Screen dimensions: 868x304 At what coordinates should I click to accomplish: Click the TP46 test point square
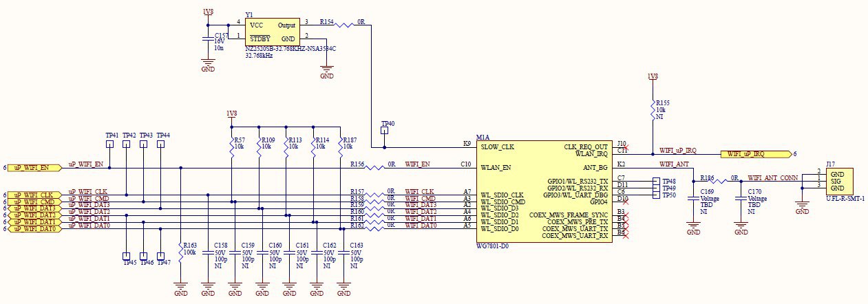tap(144, 255)
